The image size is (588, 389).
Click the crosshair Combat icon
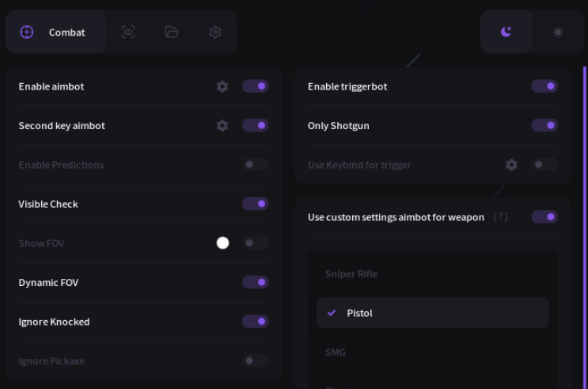tap(27, 32)
